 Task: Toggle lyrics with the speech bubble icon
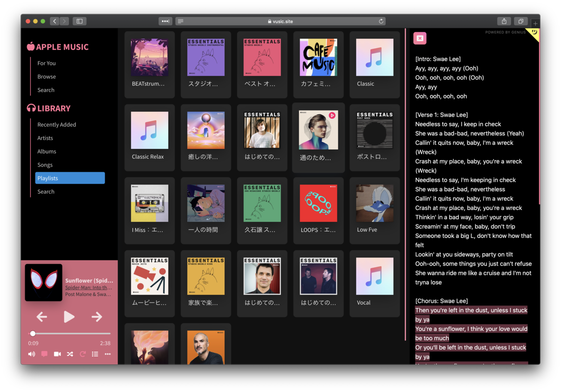pyautogui.click(x=44, y=354)
